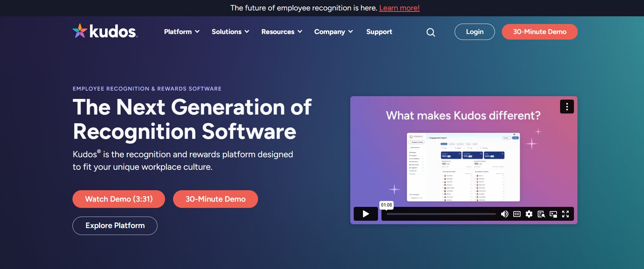Open video settings gear

pyautogui.click(x=529, y=214)
